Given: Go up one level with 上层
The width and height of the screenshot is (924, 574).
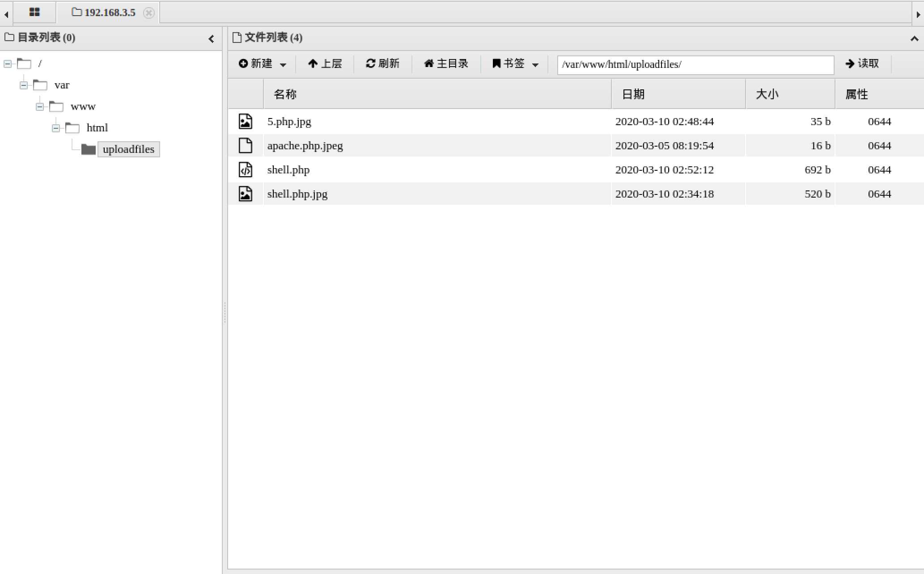Looking at the screenshot, I should click(325, 64).
